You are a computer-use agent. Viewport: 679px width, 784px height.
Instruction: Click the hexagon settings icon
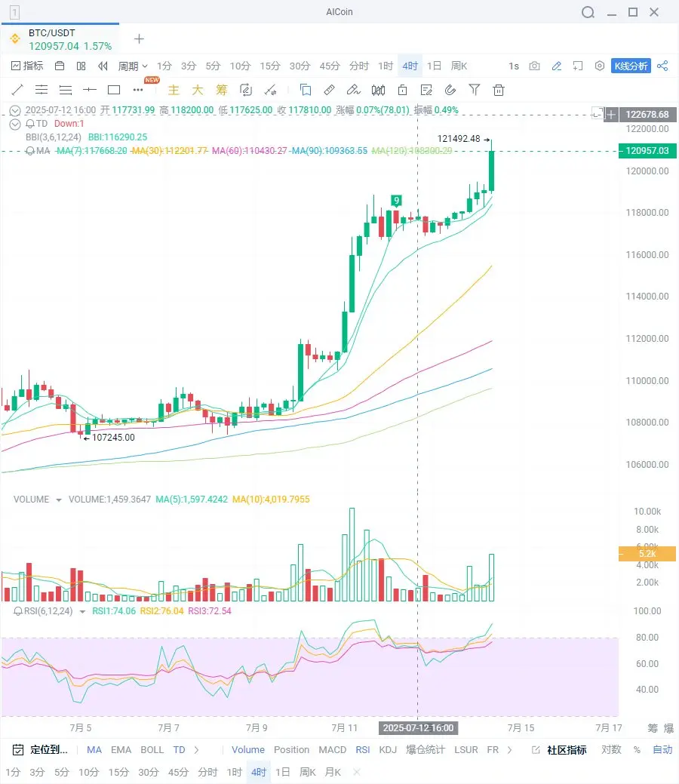click(600, 66)
